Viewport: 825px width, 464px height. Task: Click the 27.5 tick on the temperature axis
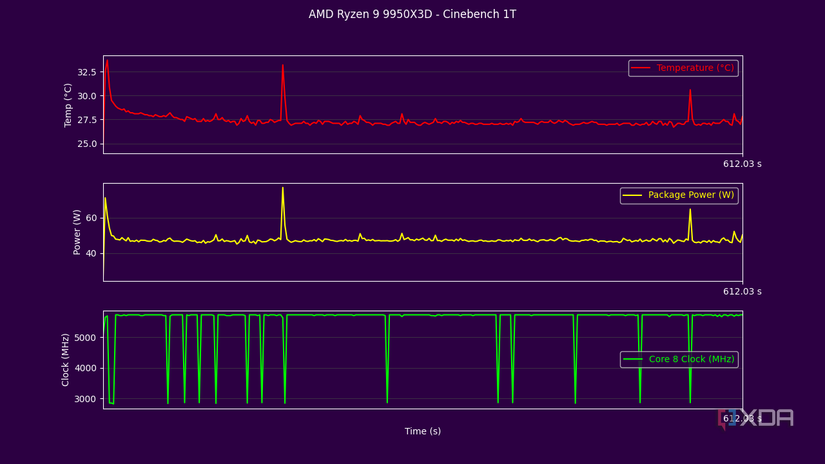(x=87, y=120)
